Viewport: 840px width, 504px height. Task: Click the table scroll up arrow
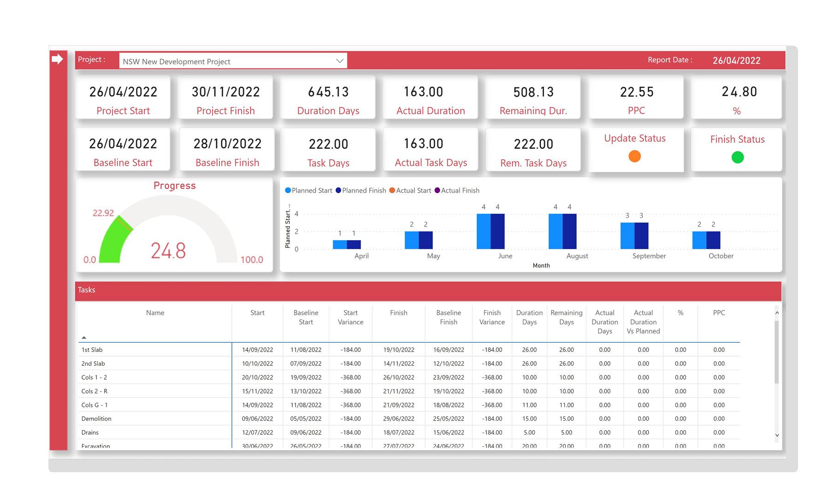coord(777,313)
